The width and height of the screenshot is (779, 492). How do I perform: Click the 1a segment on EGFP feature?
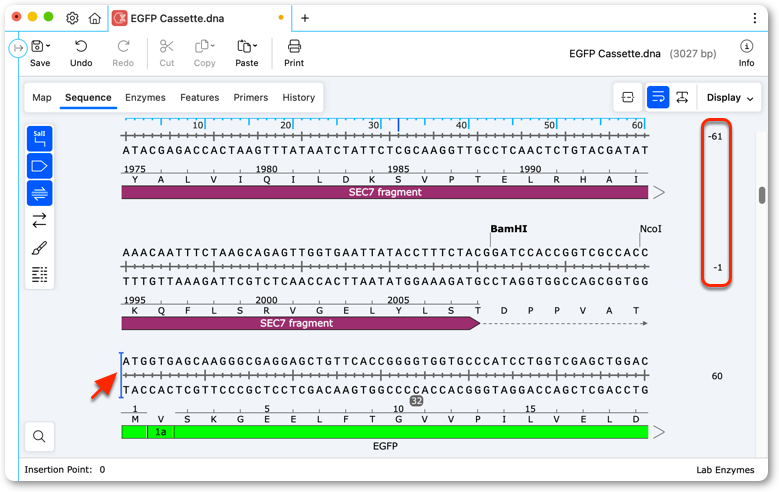160,432
